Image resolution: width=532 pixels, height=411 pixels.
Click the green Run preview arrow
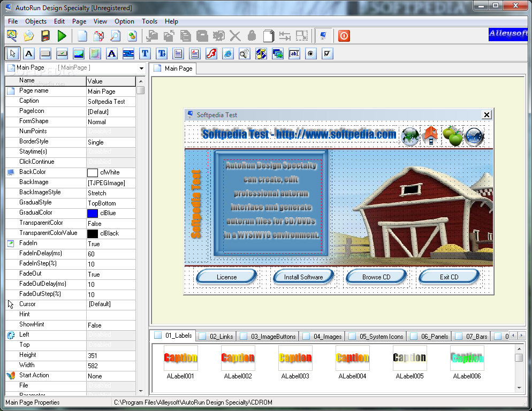click(x=62, y=36)
